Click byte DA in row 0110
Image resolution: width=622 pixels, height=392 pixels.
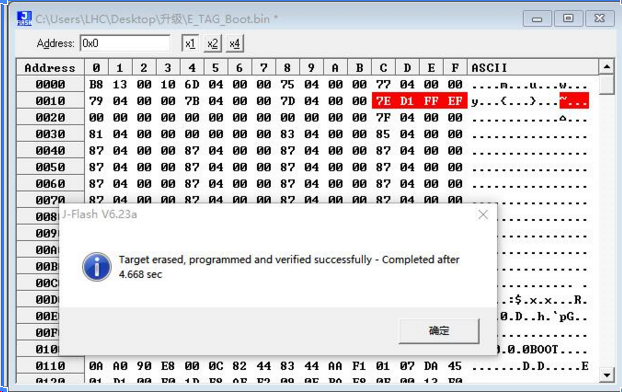pyautogui.click(x=431, y=366)
